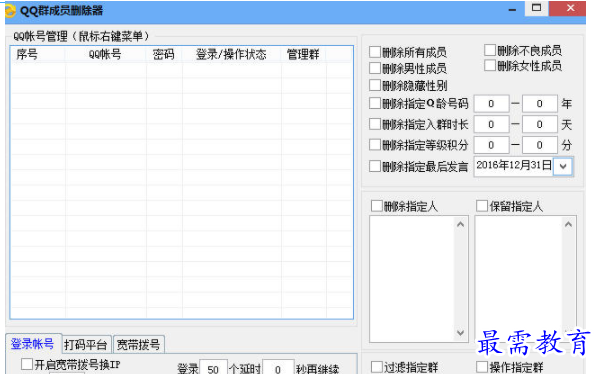Click the 登录 count field showing 50

point(213,368)
